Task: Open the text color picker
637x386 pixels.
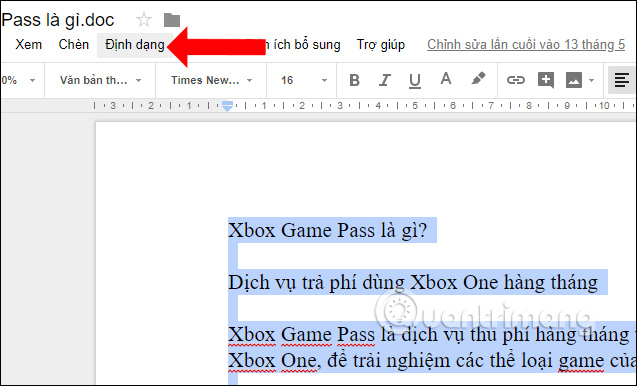Action: pos(446,78)
